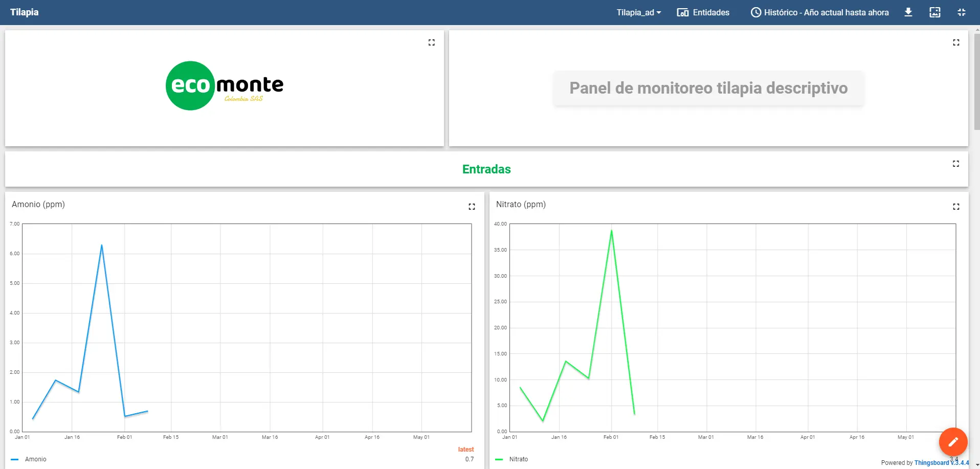This screenshot has width=980, height=469.
Task: Click the Tilapia dashboard title
Action: click(25, 12)
